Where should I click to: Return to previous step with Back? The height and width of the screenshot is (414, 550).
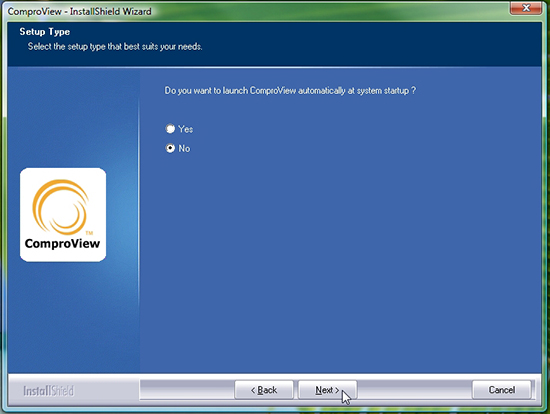click(x=264, y=390)
